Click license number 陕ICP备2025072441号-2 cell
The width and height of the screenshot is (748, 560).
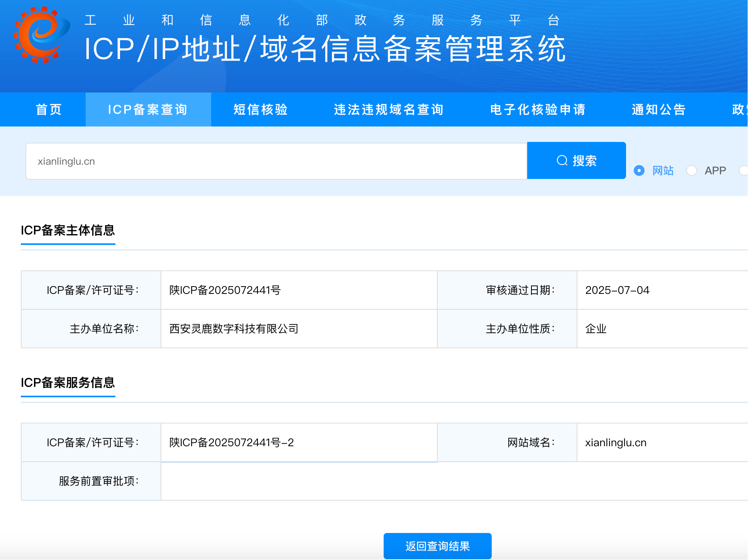coord(232,442)
